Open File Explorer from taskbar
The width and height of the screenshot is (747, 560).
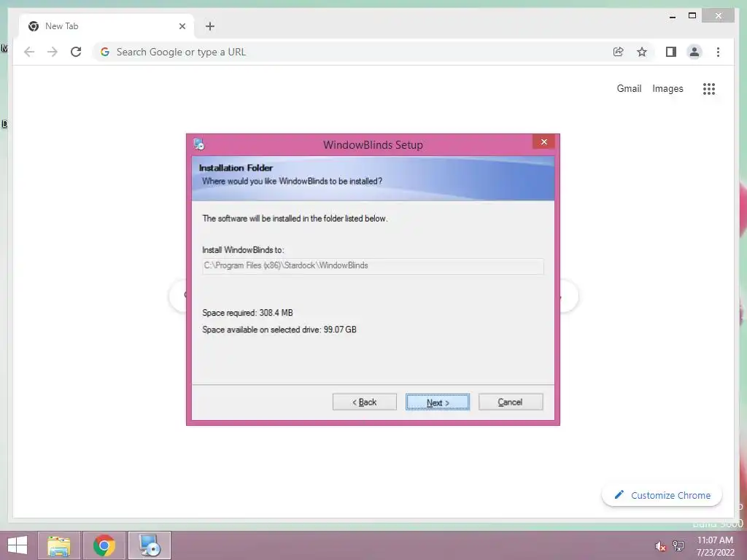coord(59,545)
